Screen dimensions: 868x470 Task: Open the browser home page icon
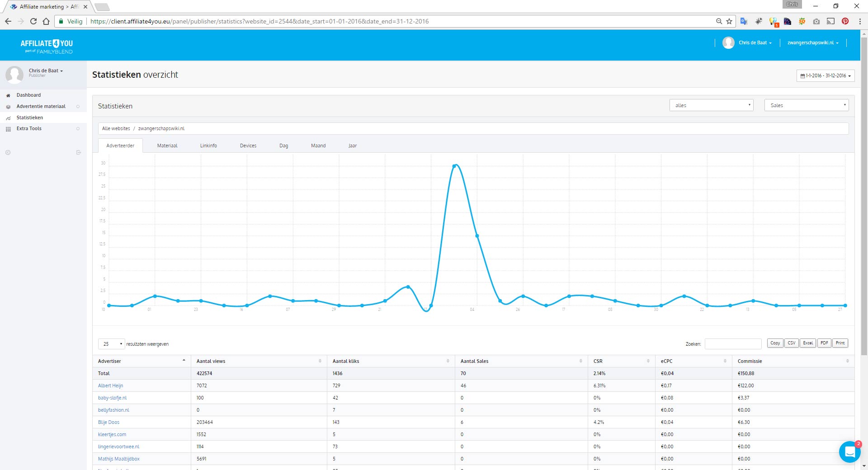(x=46, y=21)
